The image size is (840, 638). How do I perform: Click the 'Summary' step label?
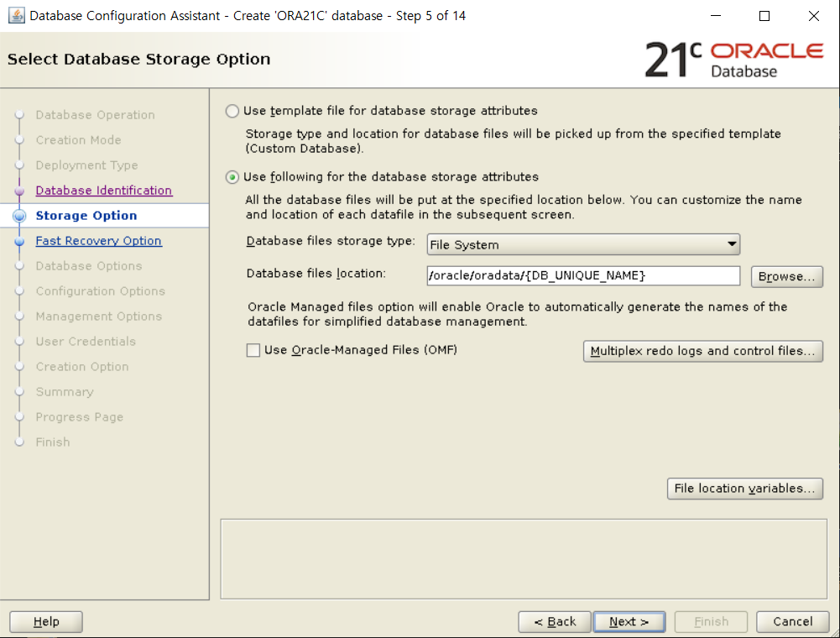[x=65, y=392]
